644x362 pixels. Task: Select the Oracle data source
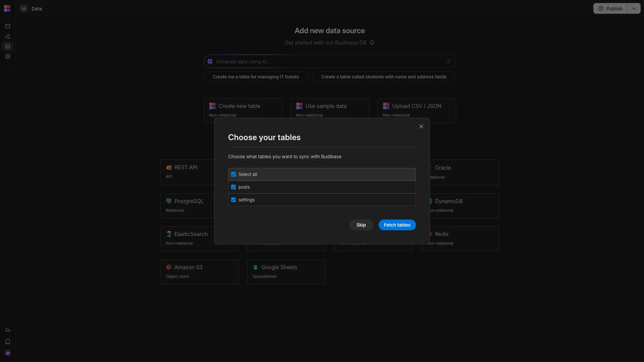tap(465, 172)
